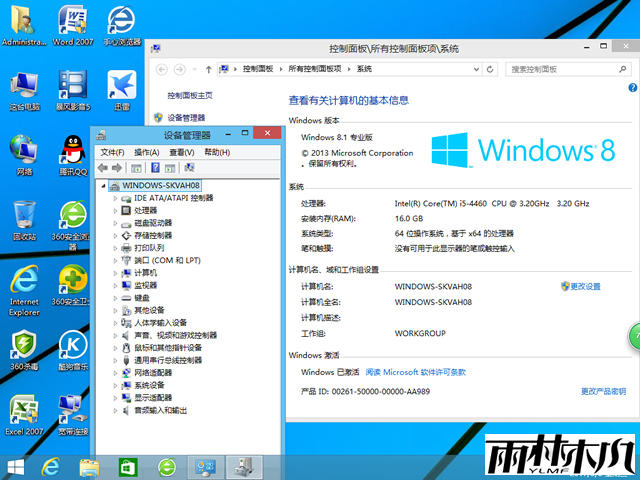Click the 更改设置 change settings link
Viewport: 640px width, 480px height.
coord(585,286)
